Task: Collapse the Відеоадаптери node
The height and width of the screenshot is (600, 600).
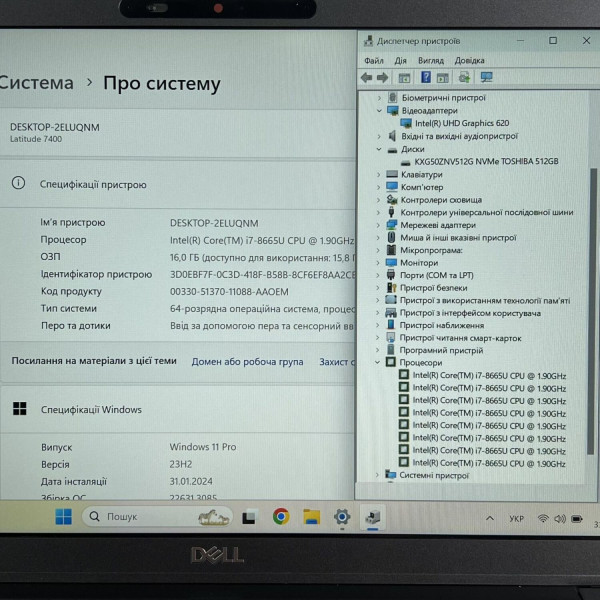Action: click(379, 111)
